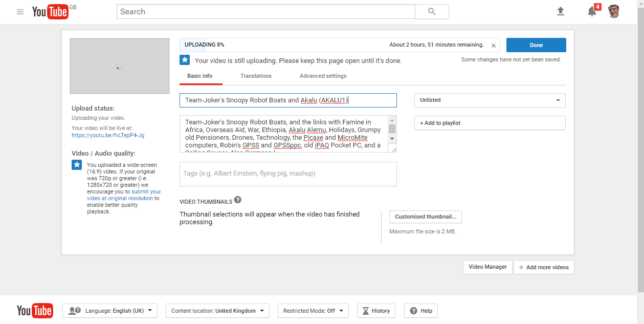Click the Add more videos button

pyautogui.click(x=544, y=267)
